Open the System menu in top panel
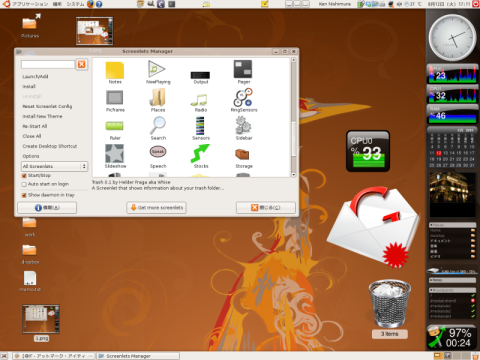Viewport: 480px width, 360px height. point(75,4)
